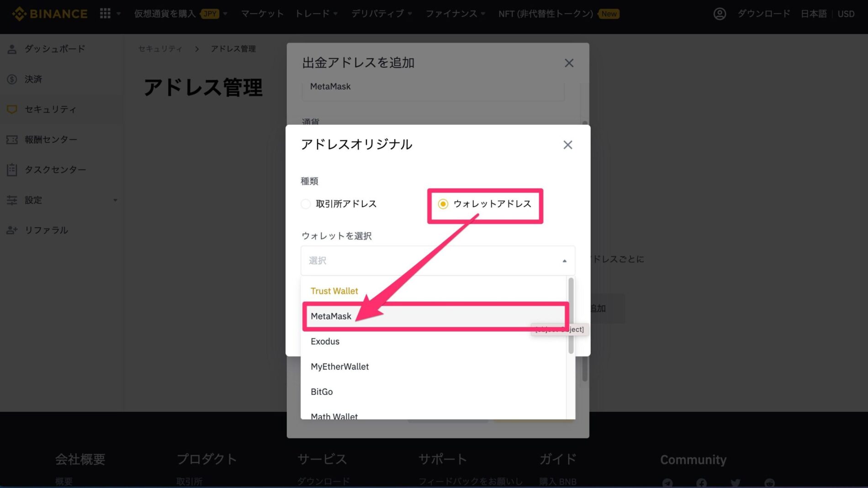This screenshot has width=868, height=488.
Task: Expand the arrow next to apps grid
Action: [119, 14]
